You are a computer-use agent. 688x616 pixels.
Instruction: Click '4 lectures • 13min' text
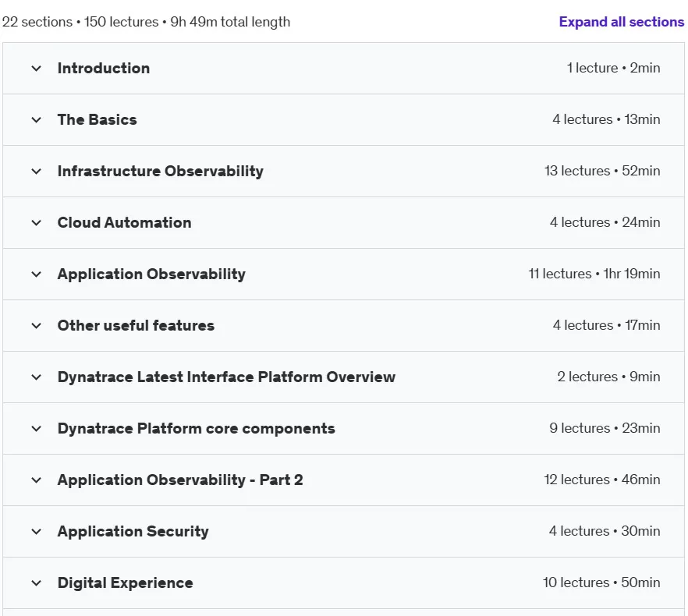tap(606, 119)
